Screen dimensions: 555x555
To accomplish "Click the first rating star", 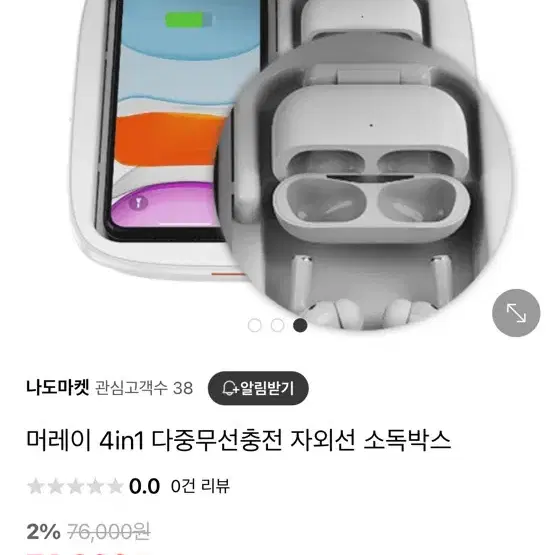I will click(x=36, y=486).
